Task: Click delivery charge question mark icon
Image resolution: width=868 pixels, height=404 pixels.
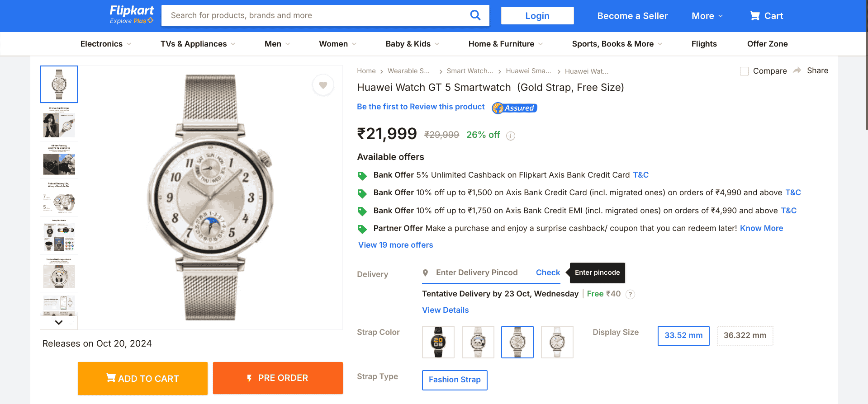Action: pyautogui.click(x=630, y=294)
